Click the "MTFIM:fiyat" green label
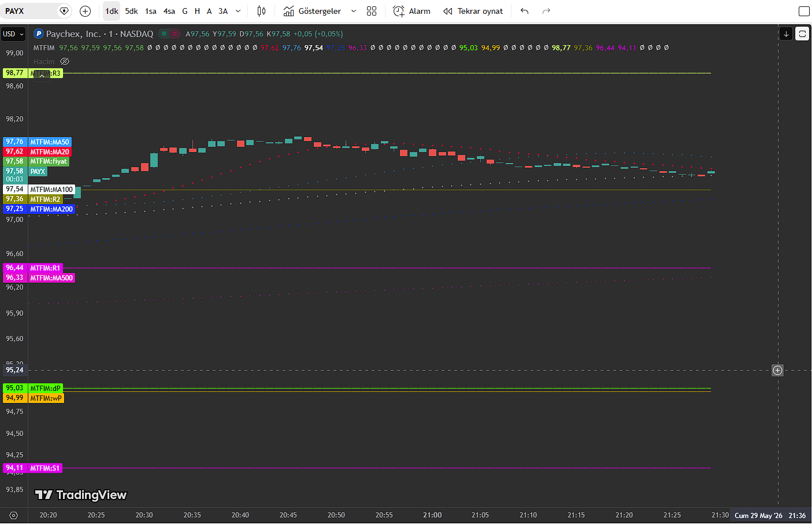Image resolution: width=812 pixels, height=525 pixels. point(49,162)
